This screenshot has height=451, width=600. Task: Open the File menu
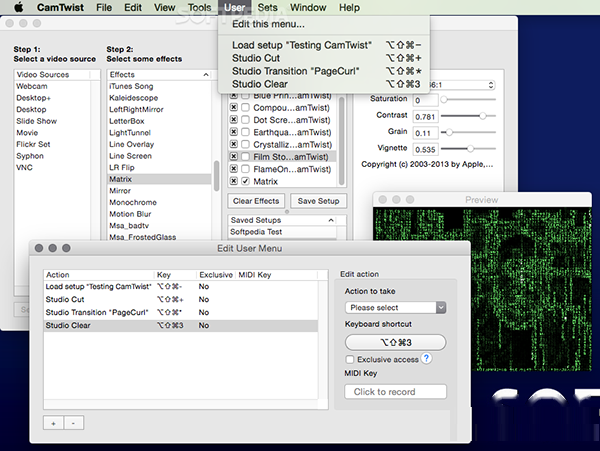[104, 7]
